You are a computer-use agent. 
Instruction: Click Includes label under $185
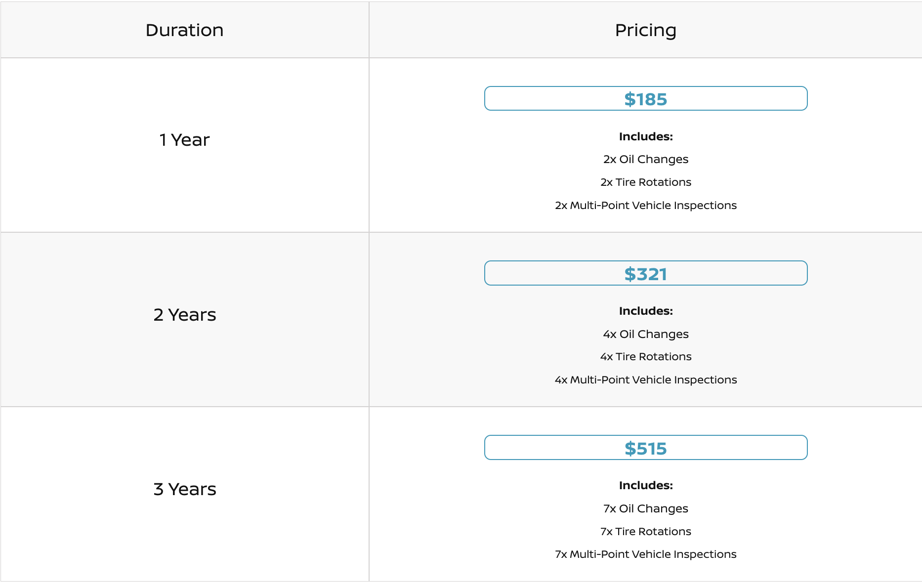tap(646, 136)
